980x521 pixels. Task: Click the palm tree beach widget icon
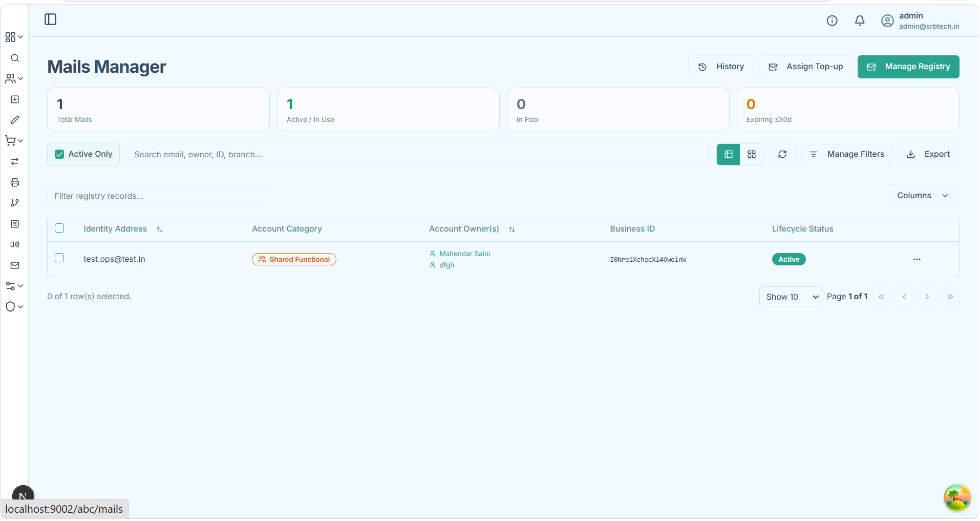pos(957,498)
